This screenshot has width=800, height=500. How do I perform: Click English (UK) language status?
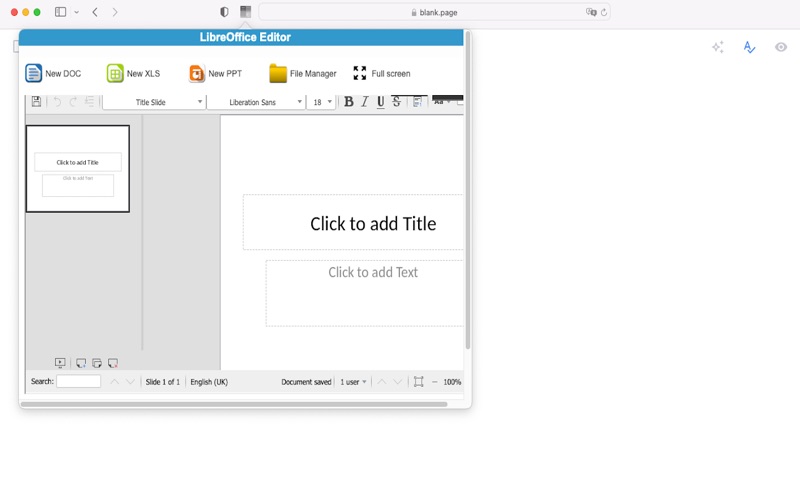tap(209, 382)
